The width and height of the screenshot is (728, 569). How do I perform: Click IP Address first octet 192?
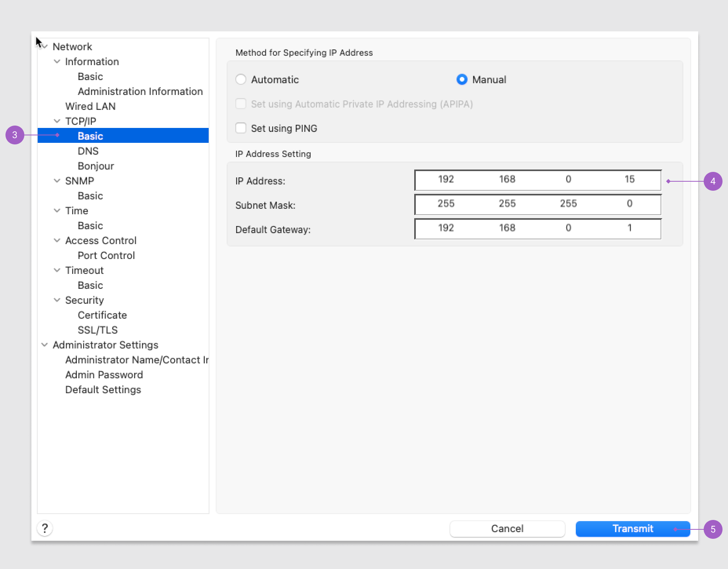(446, 179)
